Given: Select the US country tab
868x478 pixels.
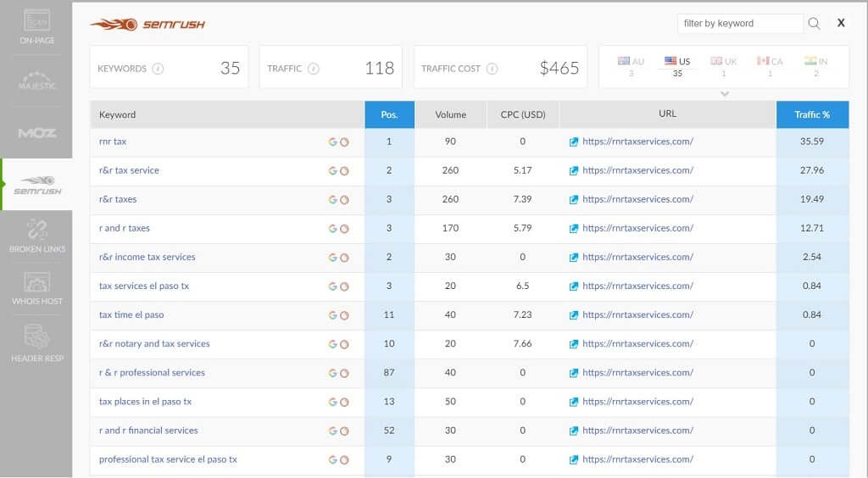Looking at the screenshot, I should click(x=677, y=66).
